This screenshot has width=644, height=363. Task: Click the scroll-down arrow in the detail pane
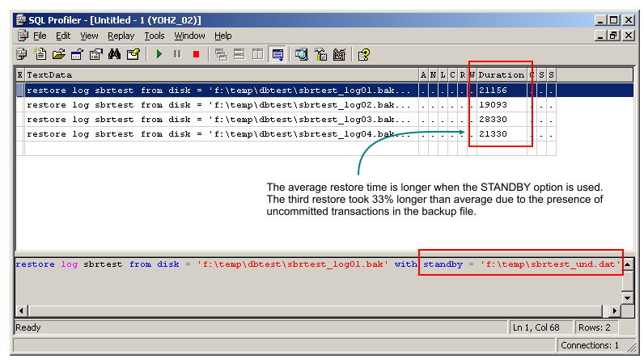coord(627,298)
